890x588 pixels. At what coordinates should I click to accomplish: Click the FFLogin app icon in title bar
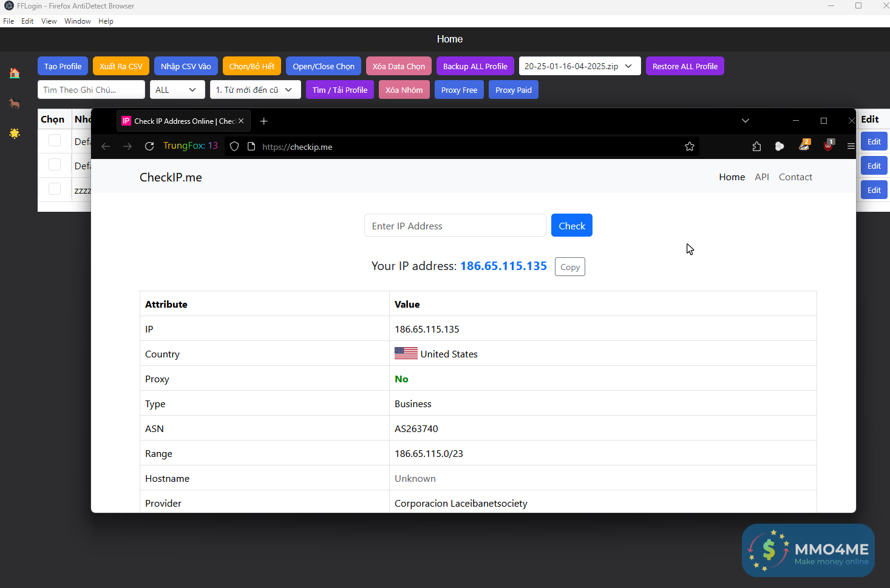(x=8, y=6)
